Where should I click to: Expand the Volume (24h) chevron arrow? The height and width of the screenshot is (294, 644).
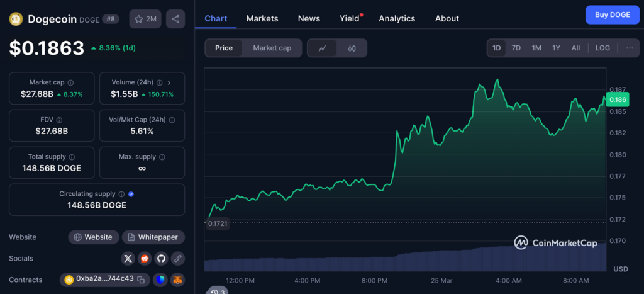click(x=169, y=82)
